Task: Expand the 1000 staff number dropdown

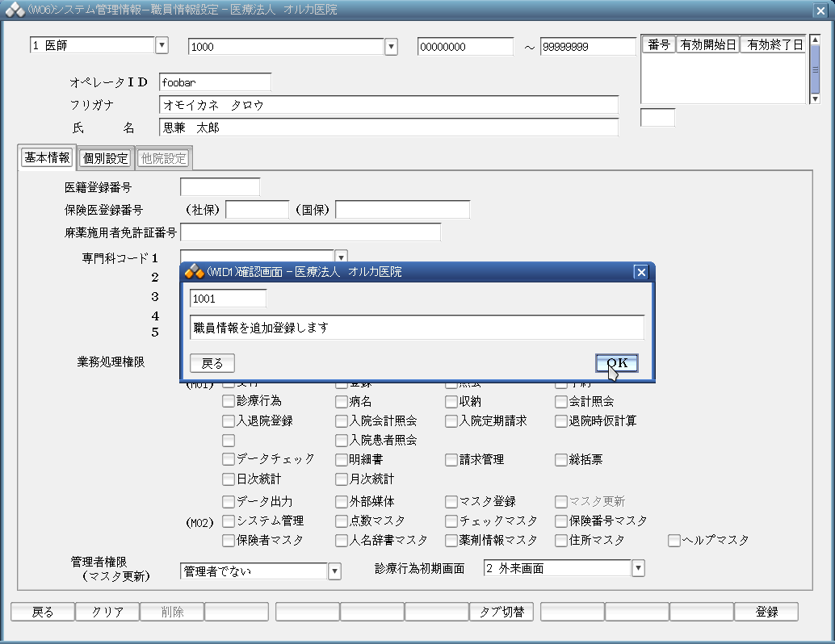Action: tap(391, 47)
